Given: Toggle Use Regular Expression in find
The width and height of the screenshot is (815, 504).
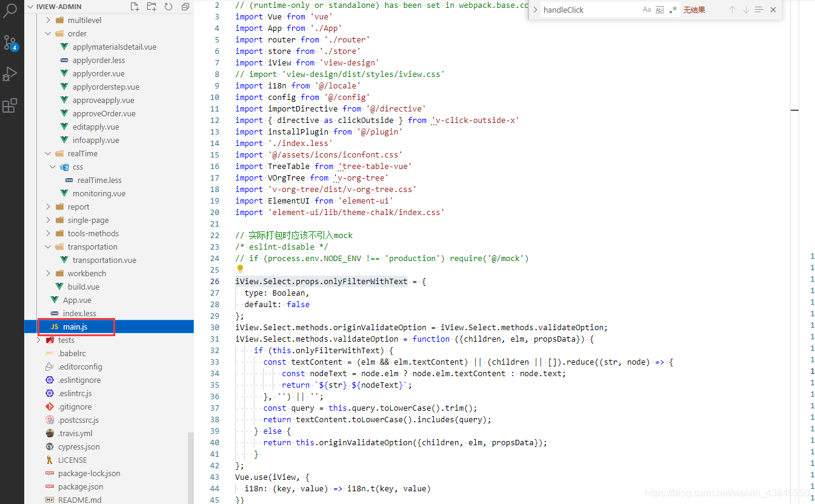Looking at the screenshot, I should 673,10.
